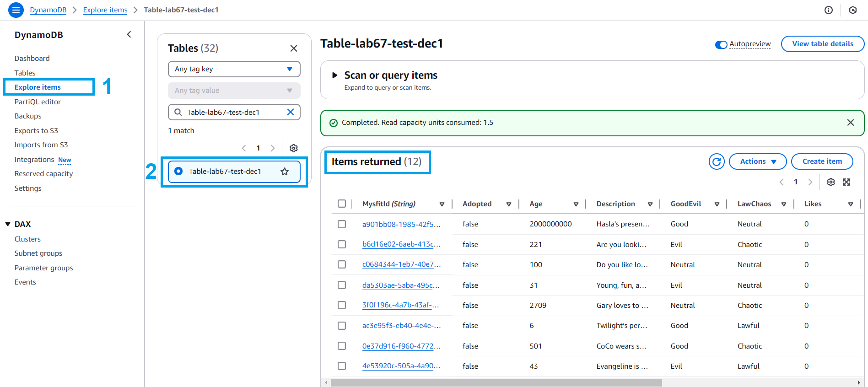
Task: Check the row checkbox for ac3e95f3
Action: (342, 326)
